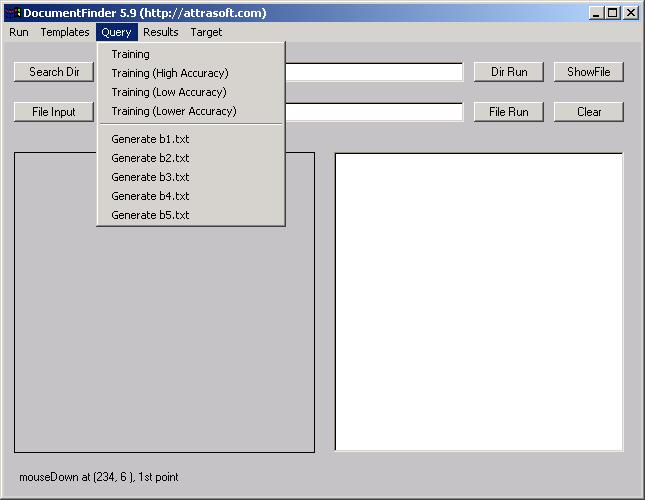Select Training from the Query menu
Image resolution: width=645 pixels, height=500 pixels.
(131, 54)
